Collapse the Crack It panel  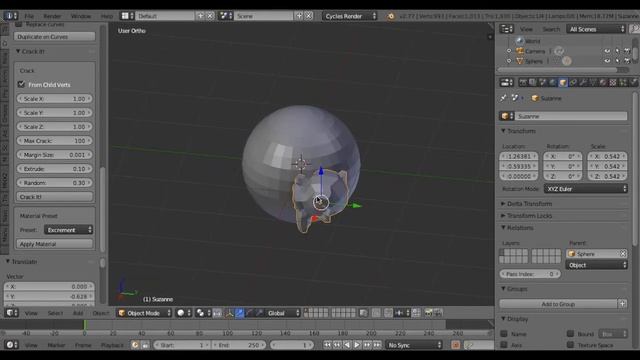31,51
